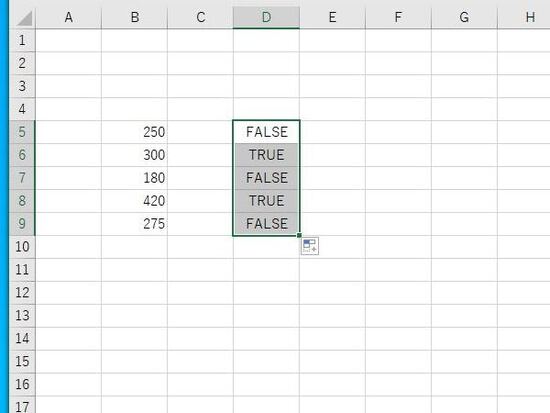The height and width of the screenshot is (413, 550).
Task: Click the Select All corner triangle
Action: pos(24,18)
